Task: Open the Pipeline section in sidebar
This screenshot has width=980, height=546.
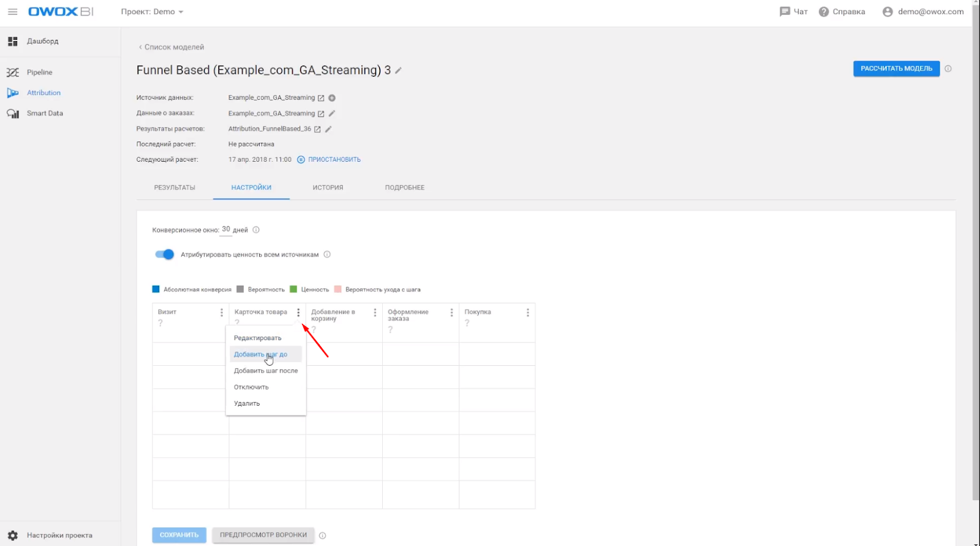Action: 39,72
